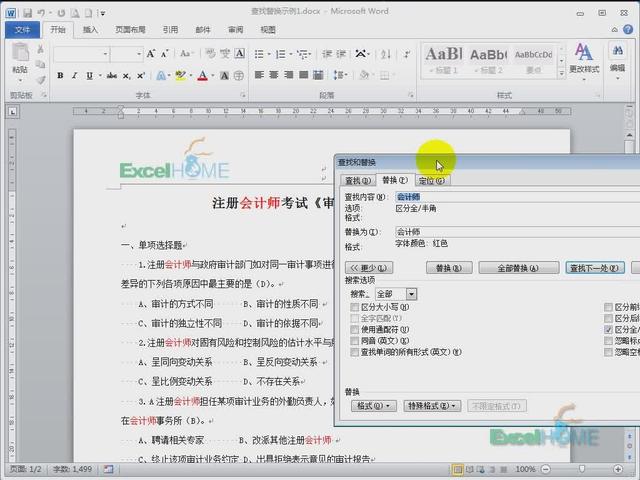
Task: Click the character border icon
Action: pyautogui.click(x=240, y=53)
